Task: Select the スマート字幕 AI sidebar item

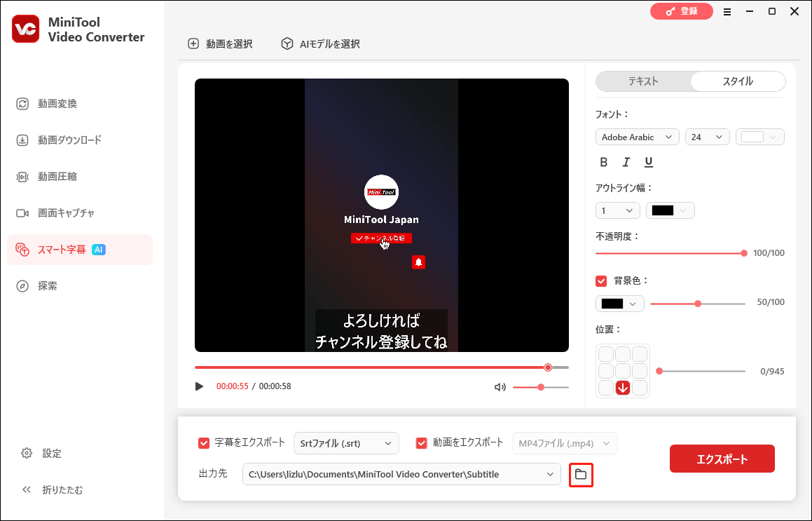Action: (x=80, y=250)
